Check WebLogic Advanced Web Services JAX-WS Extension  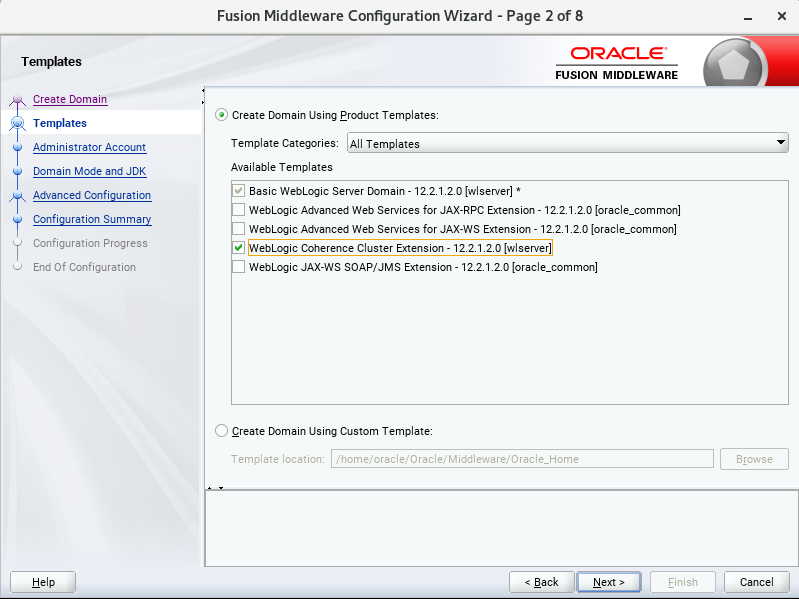[x=238, y=229]
